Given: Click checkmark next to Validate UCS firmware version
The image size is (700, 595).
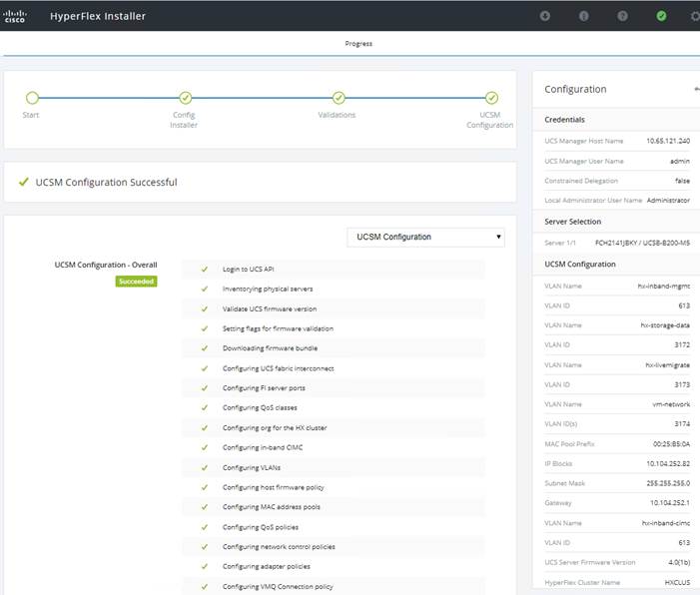Looking at the screenshot, I should coord(205,308).
